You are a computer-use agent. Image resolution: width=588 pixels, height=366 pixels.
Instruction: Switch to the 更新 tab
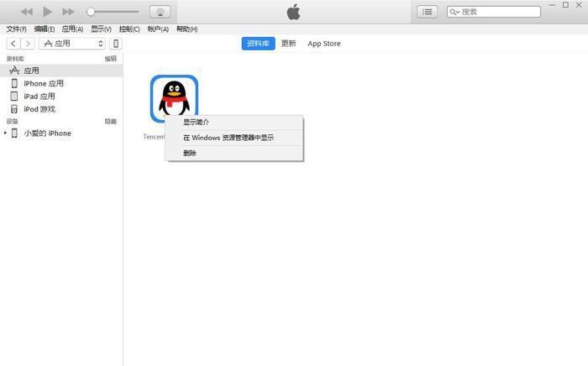288,44
